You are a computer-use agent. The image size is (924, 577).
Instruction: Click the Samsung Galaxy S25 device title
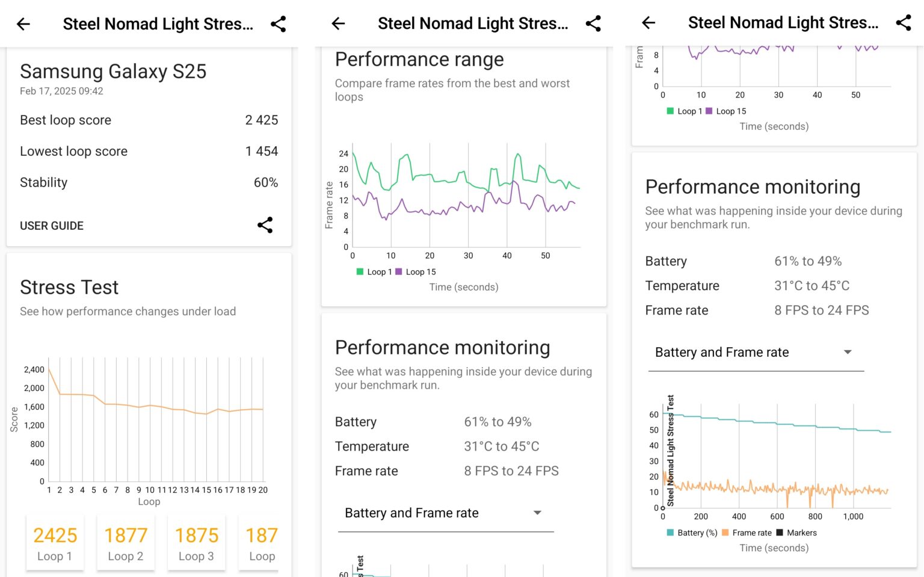pos(113,72)
